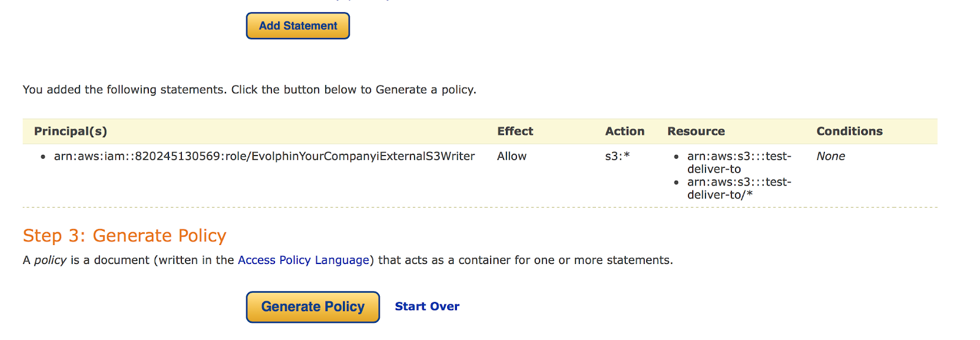Click the italic word 'policy' in the description
The width and height of the screenshot is (980, 340).
click(50, 260)
